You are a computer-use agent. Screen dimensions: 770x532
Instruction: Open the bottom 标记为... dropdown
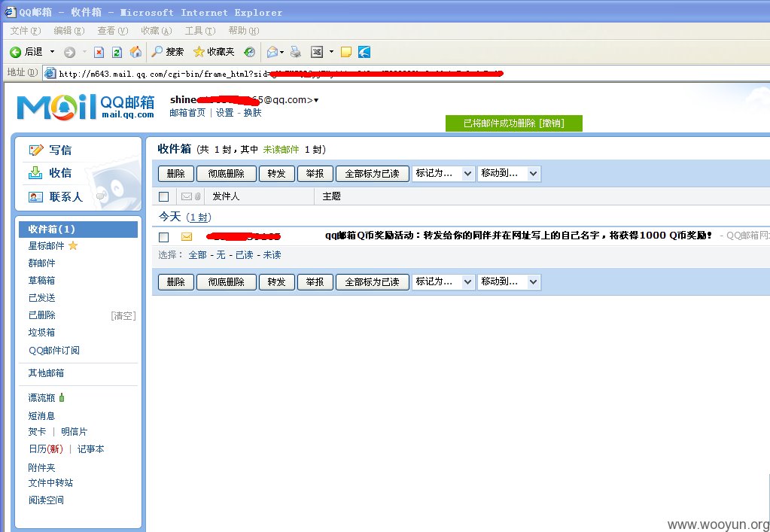pos(443,281)
